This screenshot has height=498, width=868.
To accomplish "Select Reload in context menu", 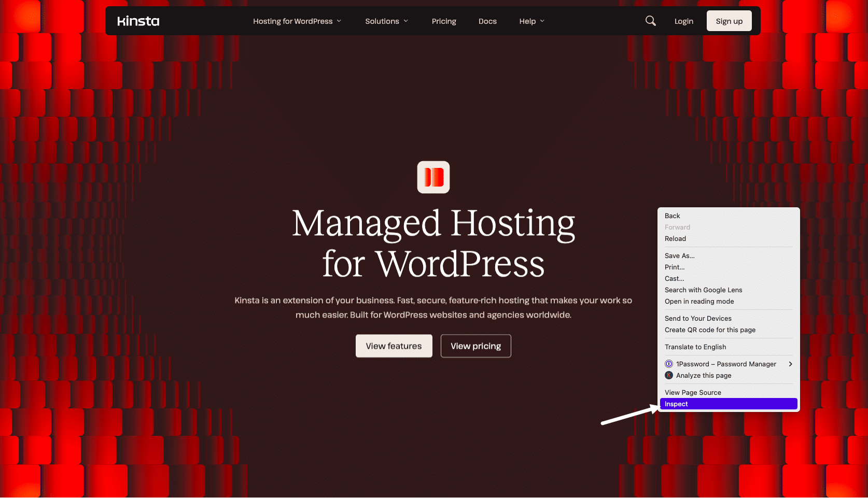I will coord(729,238).
